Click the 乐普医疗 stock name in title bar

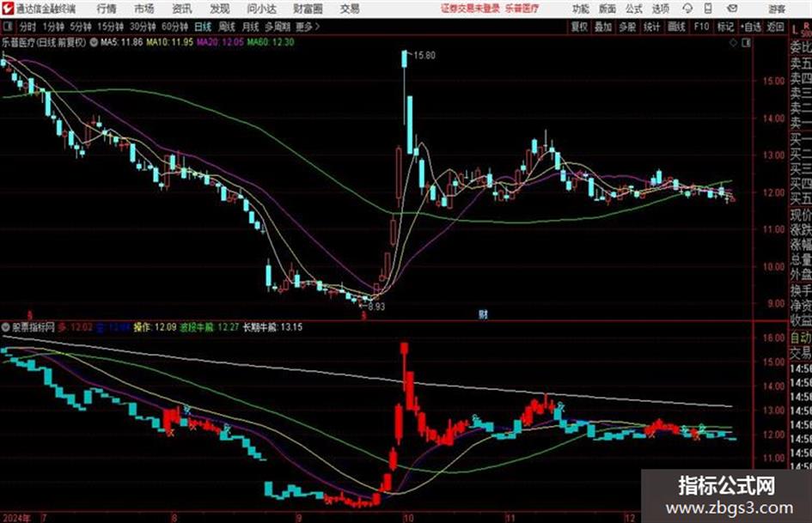click(x=522, y=9)
